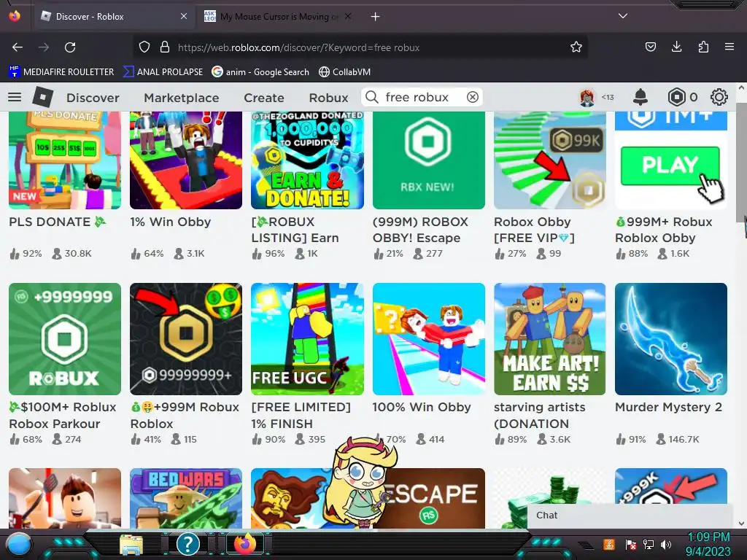Image resolution: width=747 pixels, height=560 pixels.
Task: Open the 100% Win Obby game thumbnail
Action: [x=429, y=339]
